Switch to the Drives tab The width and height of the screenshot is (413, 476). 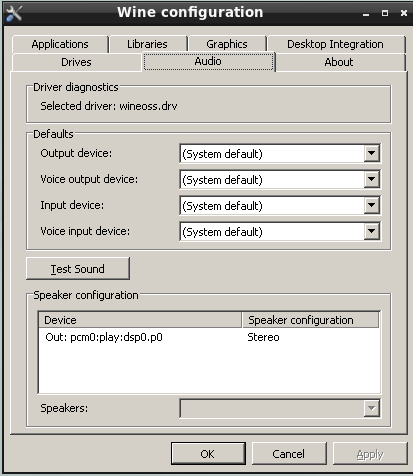tap(76, 62)
